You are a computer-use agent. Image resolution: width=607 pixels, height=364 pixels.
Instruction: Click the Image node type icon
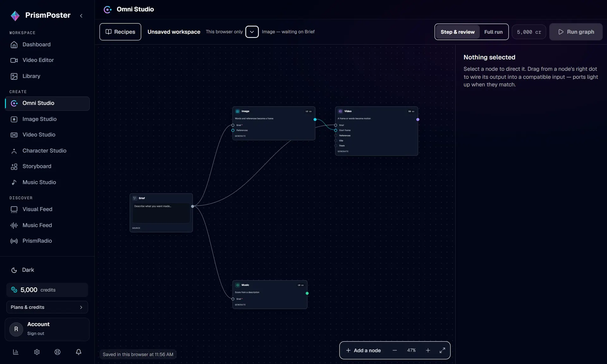(237, 111)
